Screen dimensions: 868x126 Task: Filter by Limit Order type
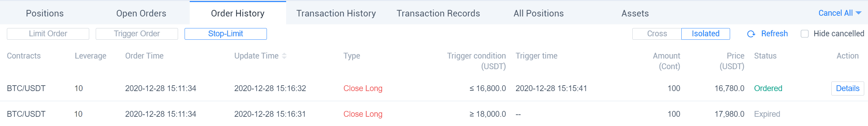point(48,34)
